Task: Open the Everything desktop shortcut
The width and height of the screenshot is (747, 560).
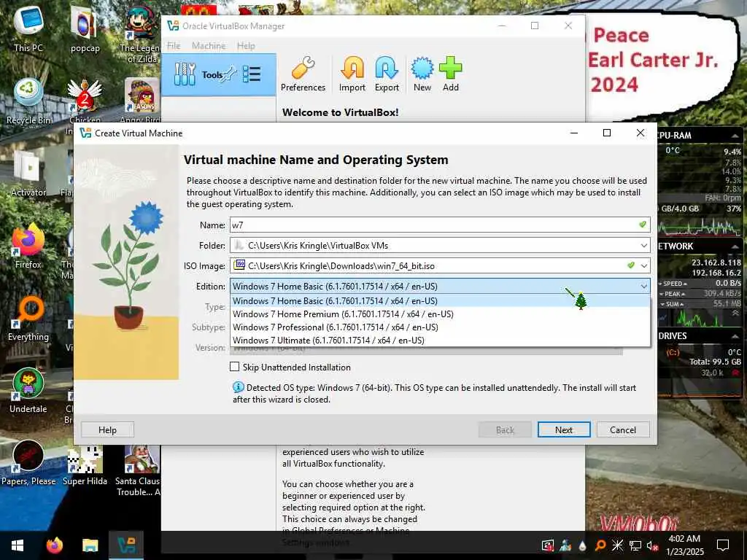Action: pos(28,319)
